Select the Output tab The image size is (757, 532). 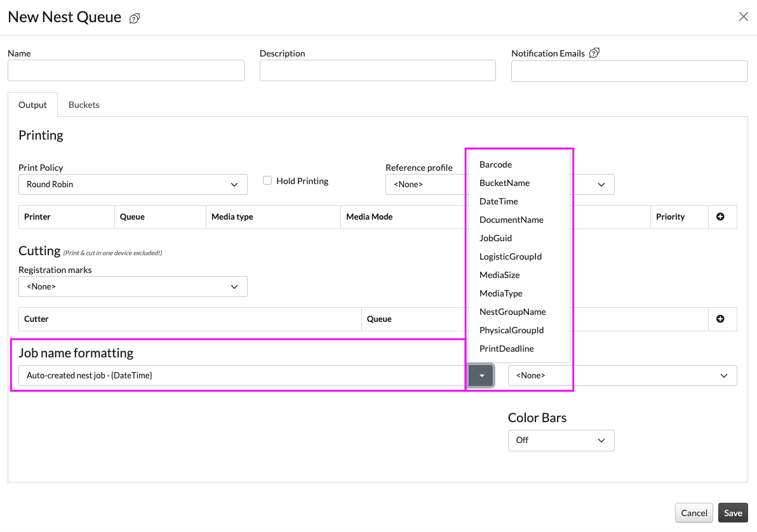[32, 105]
